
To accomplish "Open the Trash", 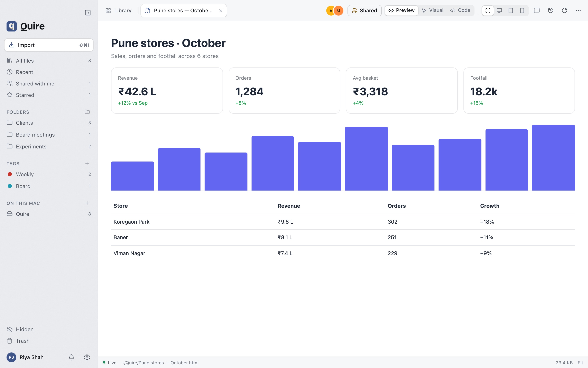I will click(x=49, y=341).
